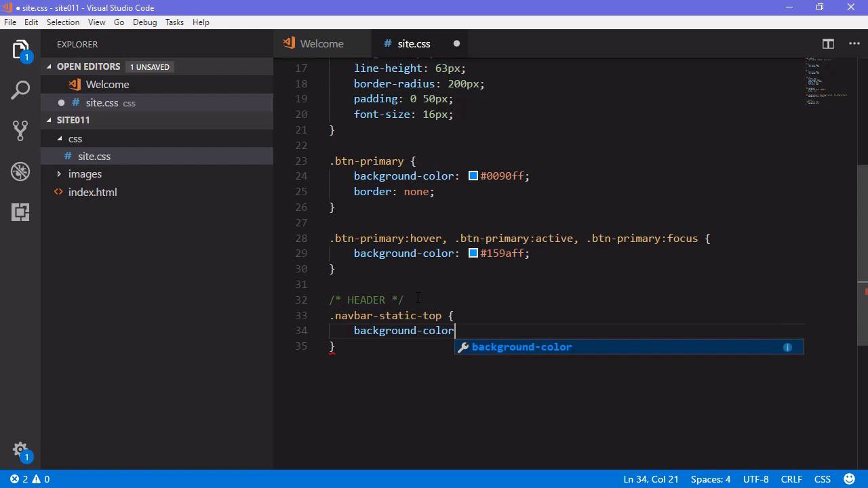Open the Edit menu

tap(31, 22)
